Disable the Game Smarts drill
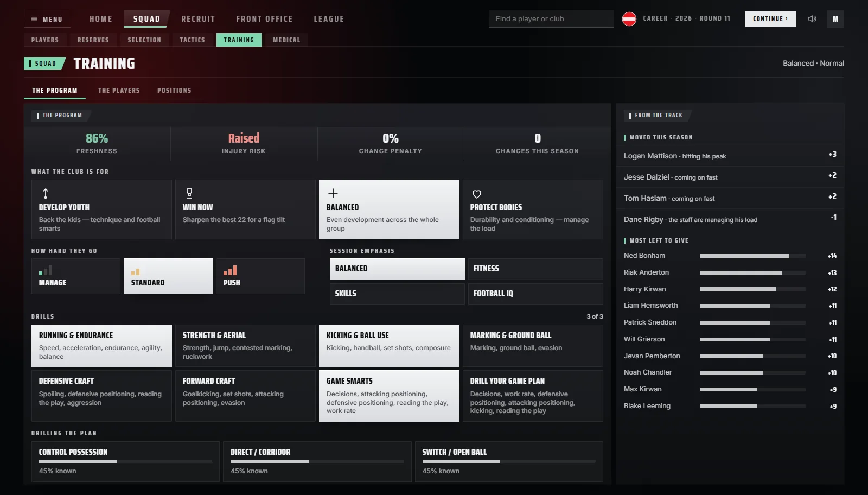Screen dimensions: 868x495 [389, 396]
